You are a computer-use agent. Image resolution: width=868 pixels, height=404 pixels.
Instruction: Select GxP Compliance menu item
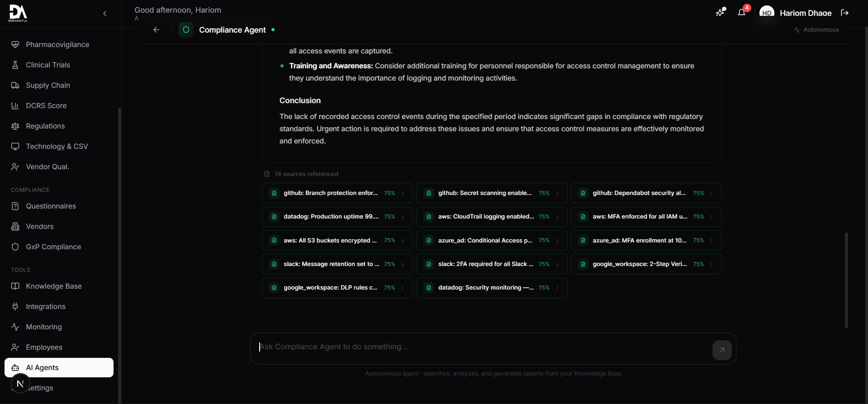53,247
